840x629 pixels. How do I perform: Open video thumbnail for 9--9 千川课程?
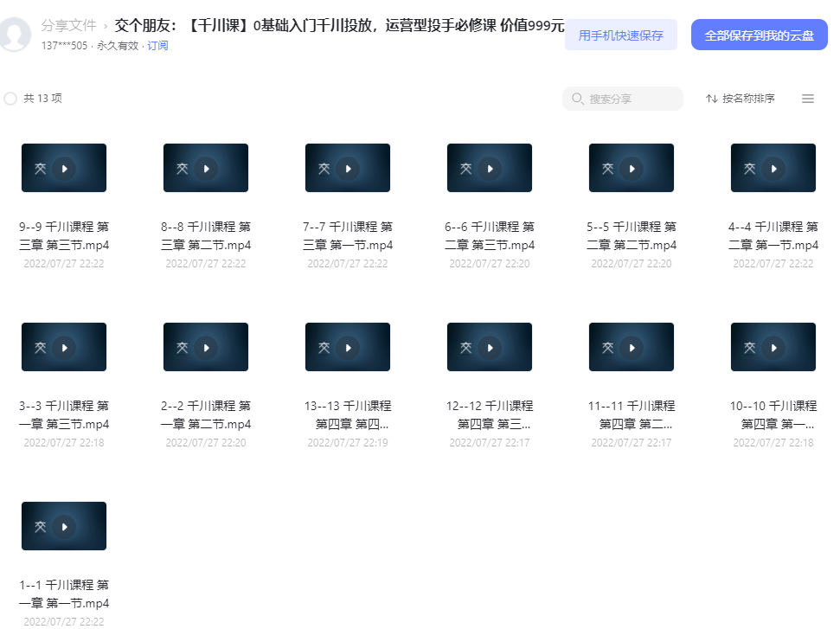click(x=64, y=168)
